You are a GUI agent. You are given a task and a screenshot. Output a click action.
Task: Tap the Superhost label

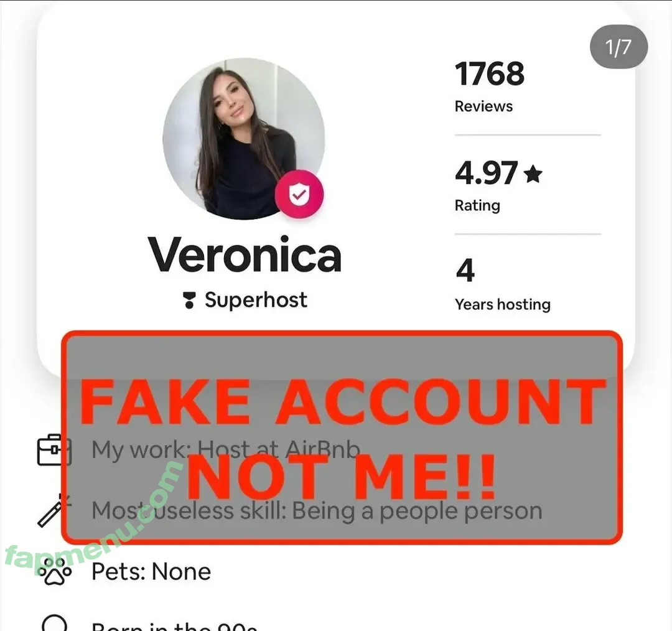(256, 300)
